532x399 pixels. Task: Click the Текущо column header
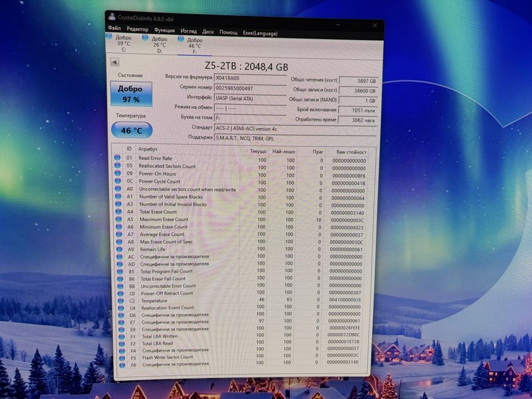(x=258, y=151)
